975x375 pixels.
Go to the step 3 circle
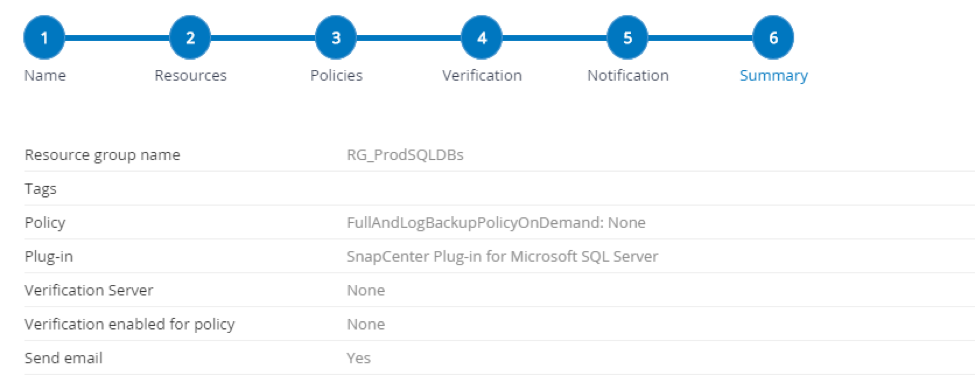336,37
